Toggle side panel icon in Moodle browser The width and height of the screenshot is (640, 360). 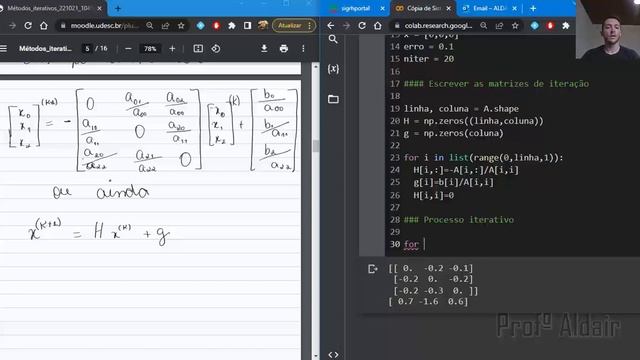coord(247,26)
